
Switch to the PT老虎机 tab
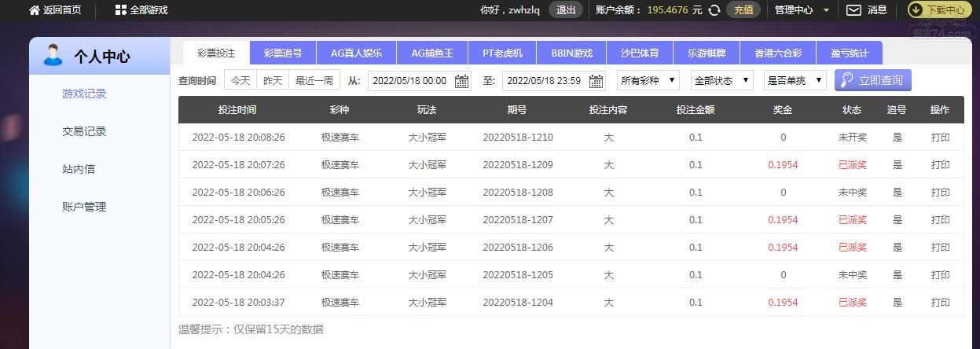tap(503, 53)
